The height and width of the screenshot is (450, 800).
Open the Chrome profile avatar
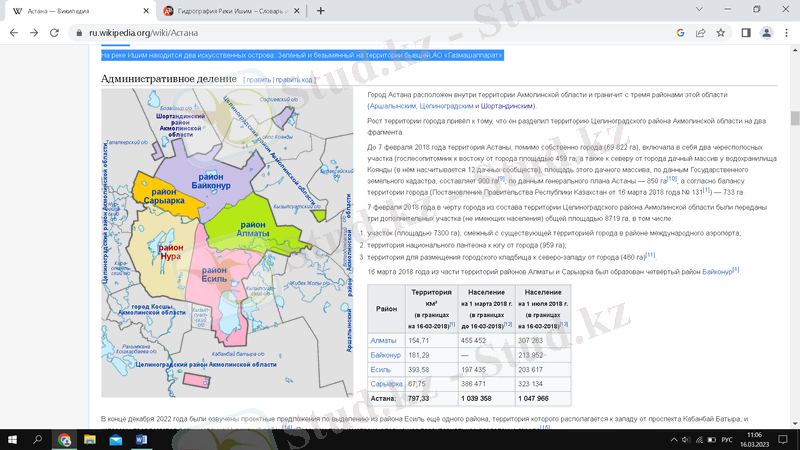click(766, 32)
